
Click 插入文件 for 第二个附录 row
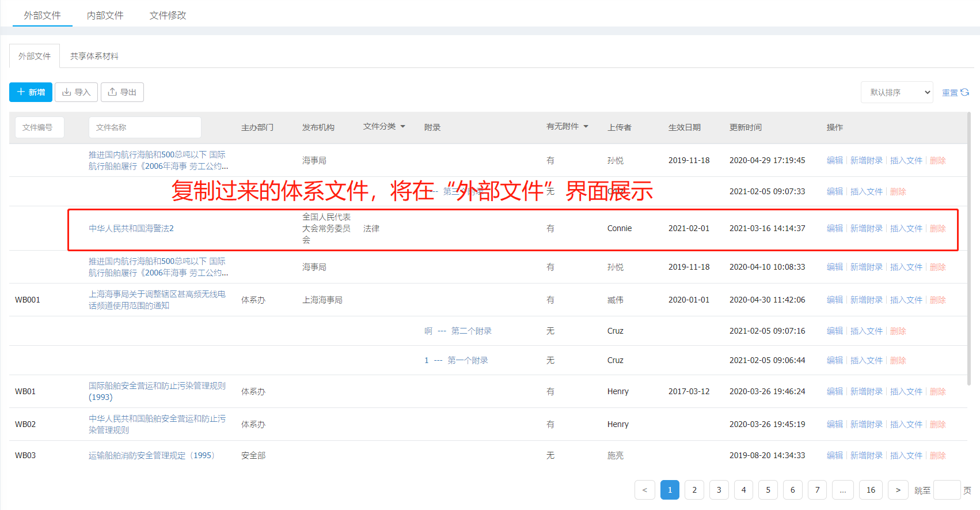(867, 331)
